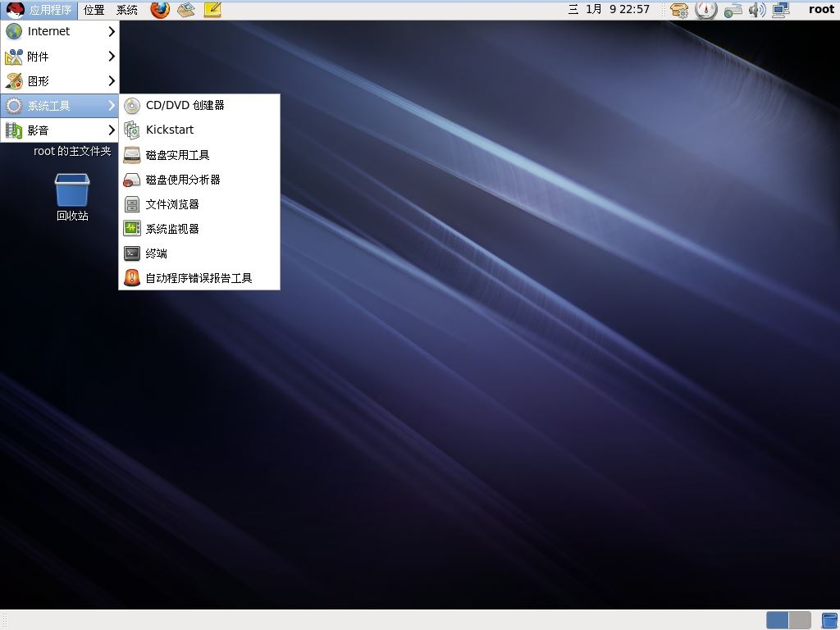Open the 应用程序 menu
840x630 pixels.
click(x=39, y=10)
